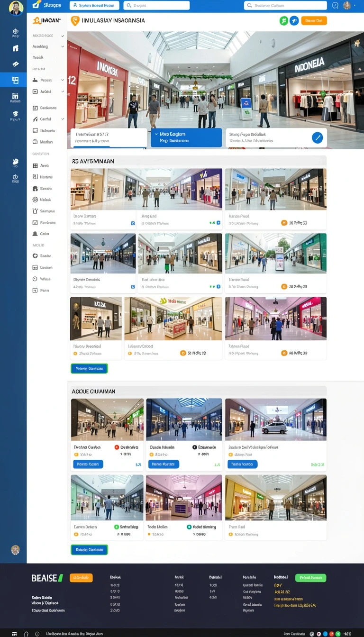Screen dimensions: 364x637
Task: Open the dark LODE storefront thumbnail
Action: coord(96,318)
